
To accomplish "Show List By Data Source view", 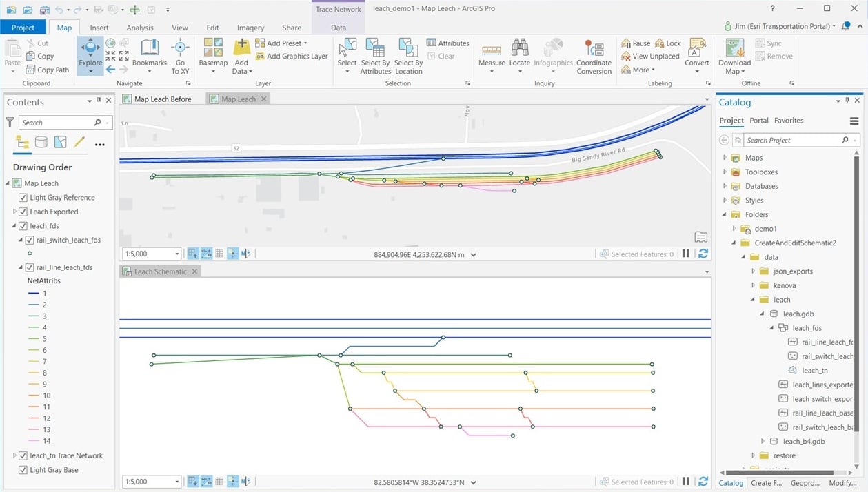I will (41, 143).
